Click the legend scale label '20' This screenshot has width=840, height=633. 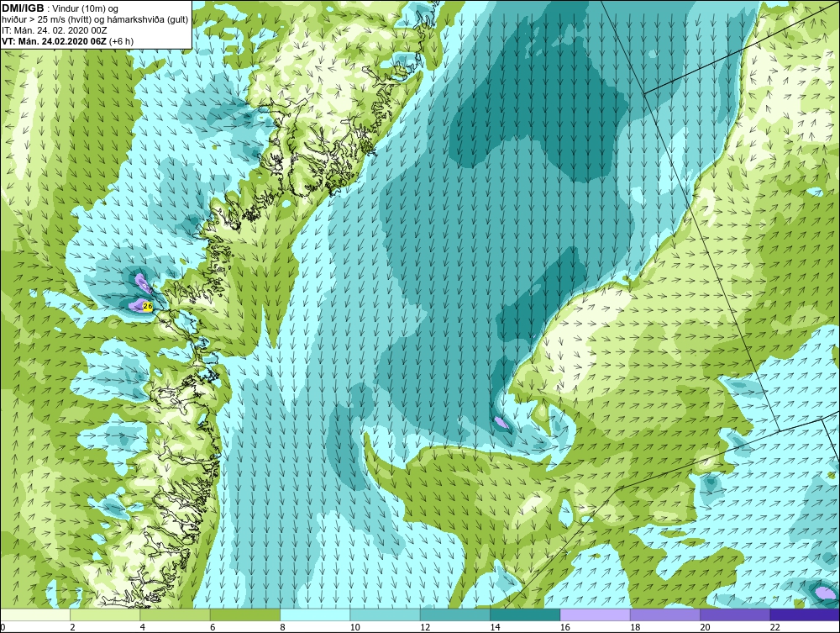click(x=705, y=628)
